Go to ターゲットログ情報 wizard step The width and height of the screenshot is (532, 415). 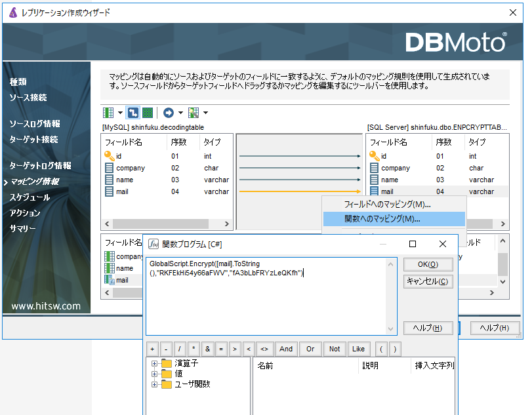41,165
